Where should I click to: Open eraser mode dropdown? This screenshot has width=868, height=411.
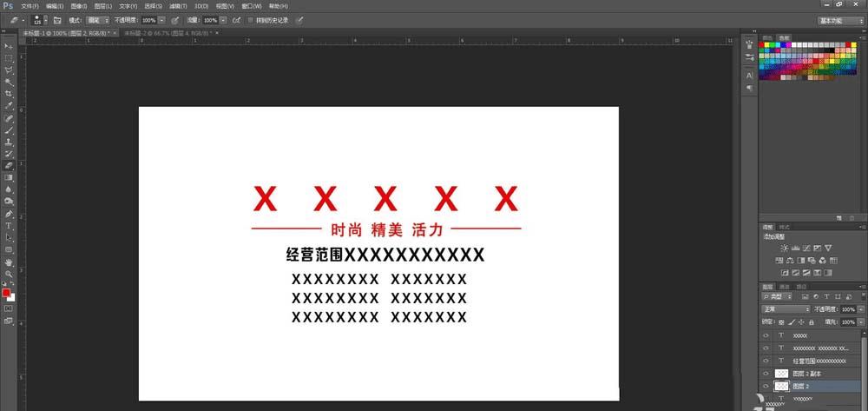97,20
